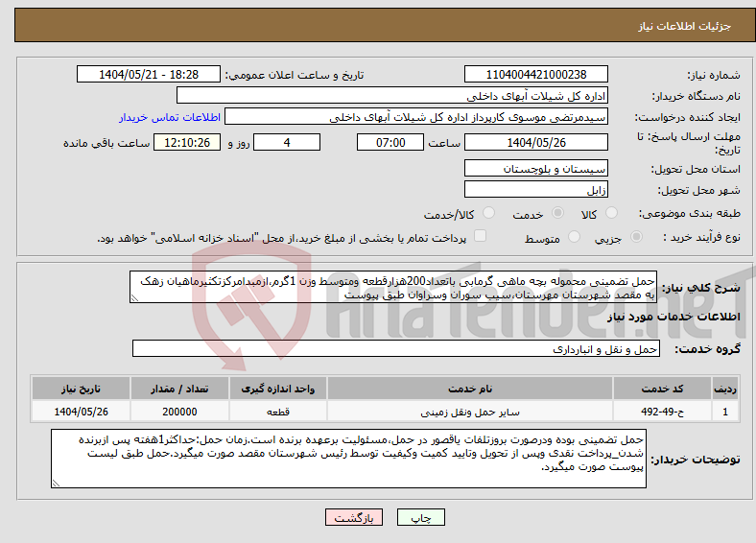Click the جزئیات اطلاعات نیاز page header

[x=685, y=26]
